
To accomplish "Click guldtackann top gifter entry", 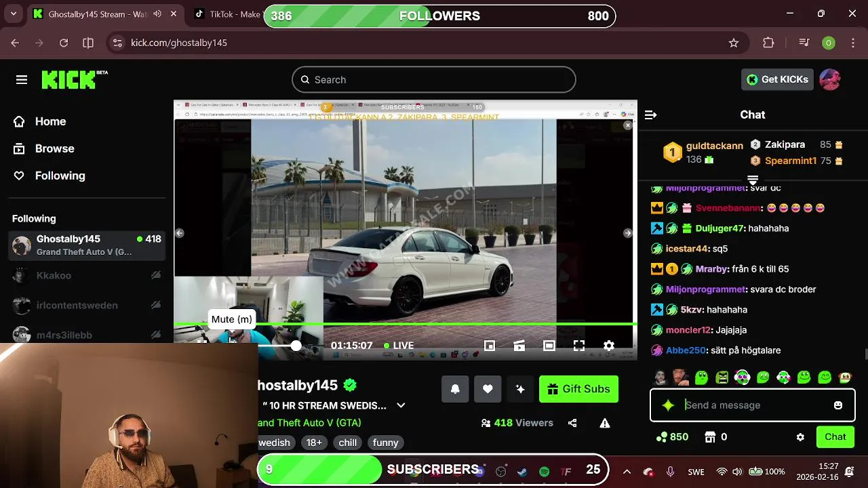I will coord(702,152).
